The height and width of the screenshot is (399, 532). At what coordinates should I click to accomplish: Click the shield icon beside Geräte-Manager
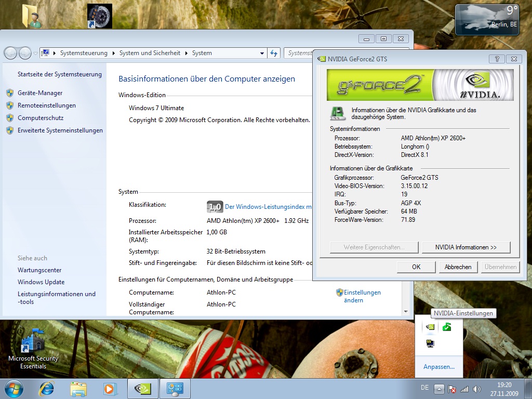coord(10,93)
